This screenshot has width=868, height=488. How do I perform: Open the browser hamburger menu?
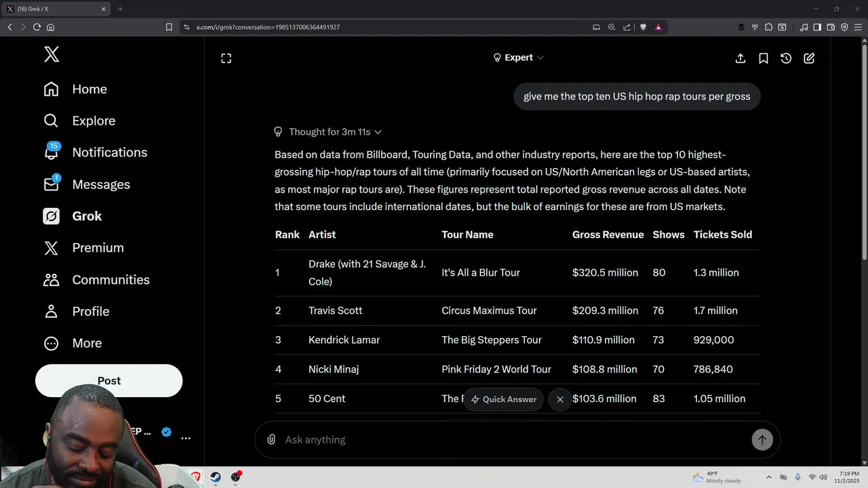(858, 27)
